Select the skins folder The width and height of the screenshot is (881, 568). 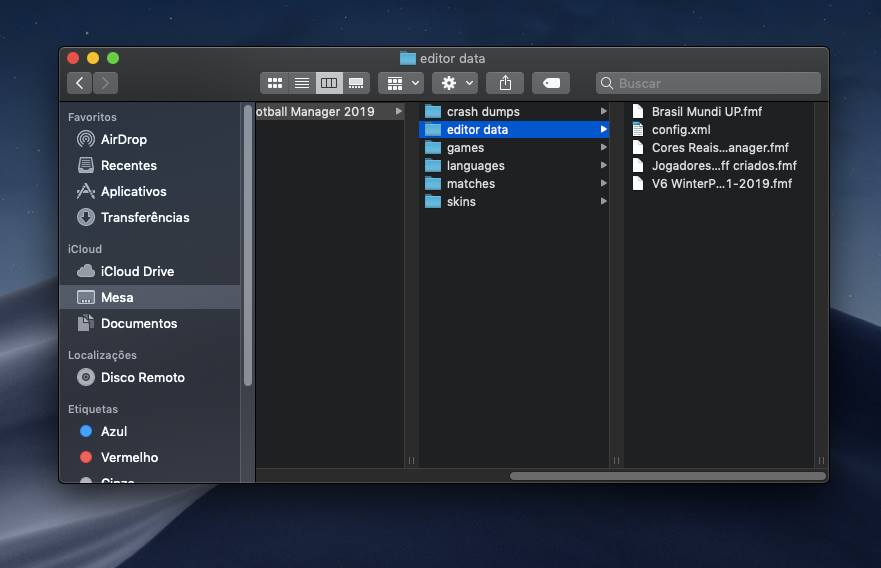(514, 202)
